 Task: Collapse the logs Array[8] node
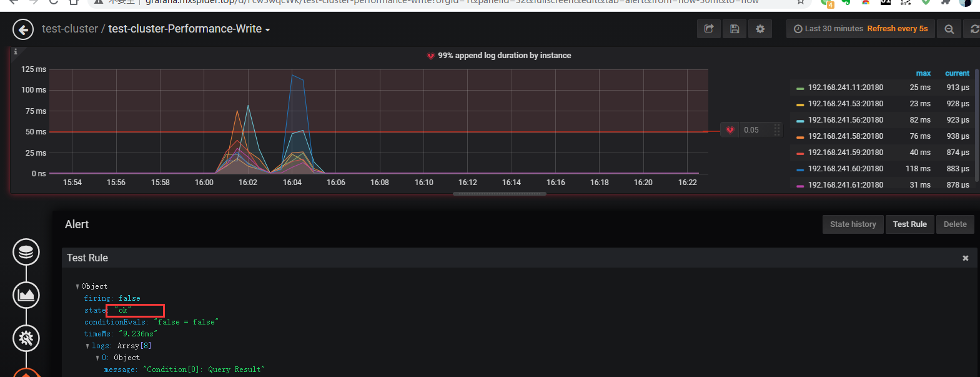[x=87, y=346]
